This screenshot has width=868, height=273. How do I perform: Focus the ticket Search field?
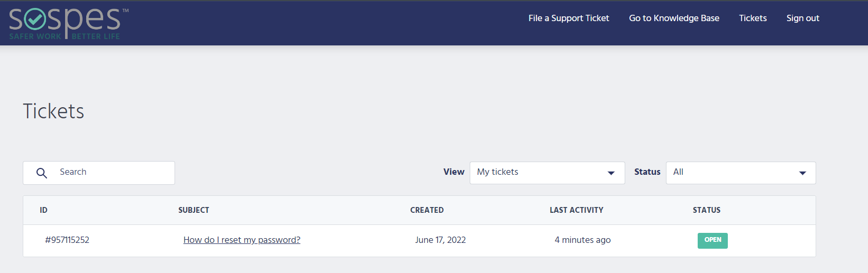(99, 173)
